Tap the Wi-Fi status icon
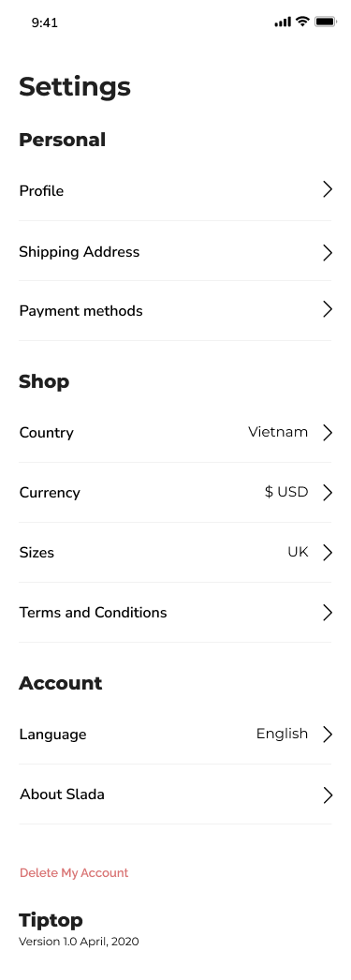Viewport: 351px width, 980px height. coord(303,22)
